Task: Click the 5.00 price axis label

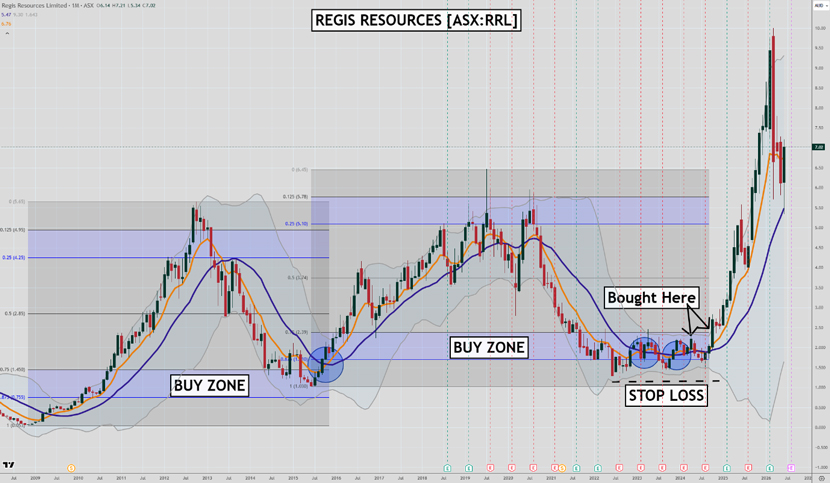Action: click(819, 227)
